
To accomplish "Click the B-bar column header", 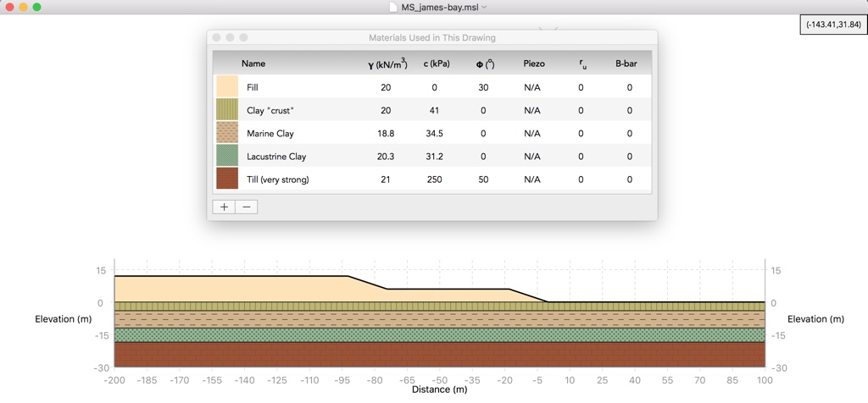I will [626, 63].
